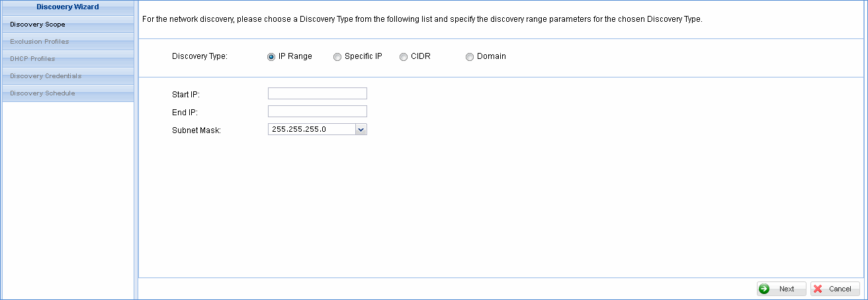Switch discovery type to Domain

tap(470, 57)
